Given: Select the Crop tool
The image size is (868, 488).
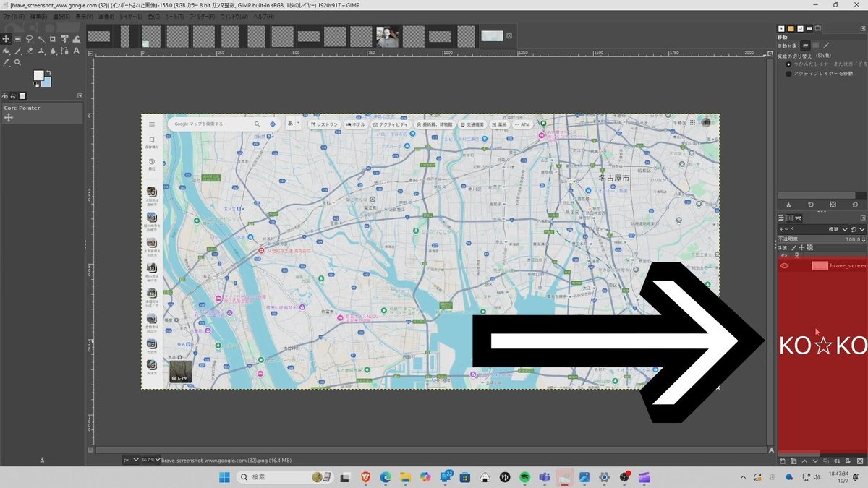Looking at the screenshot, I should [53, 39].
